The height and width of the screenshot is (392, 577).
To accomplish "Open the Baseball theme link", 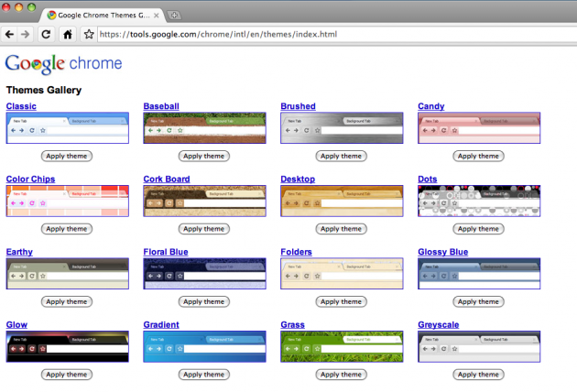I will click(x=161, y=106).
